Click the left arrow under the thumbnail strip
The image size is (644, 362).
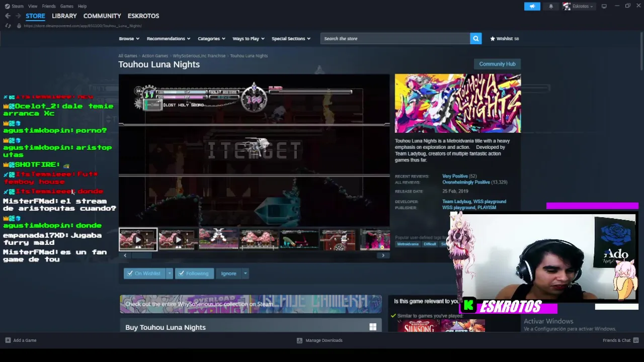click(x=125, y=255)
